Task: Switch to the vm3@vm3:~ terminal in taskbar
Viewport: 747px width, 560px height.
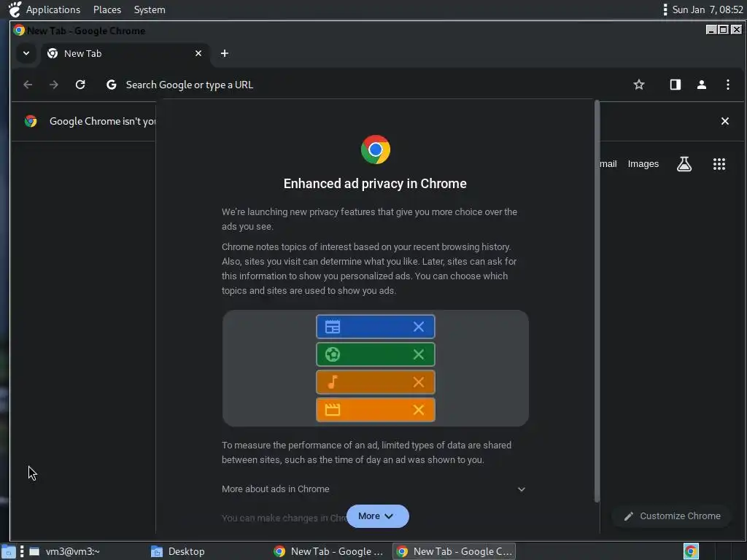Action: pos(64,551)
